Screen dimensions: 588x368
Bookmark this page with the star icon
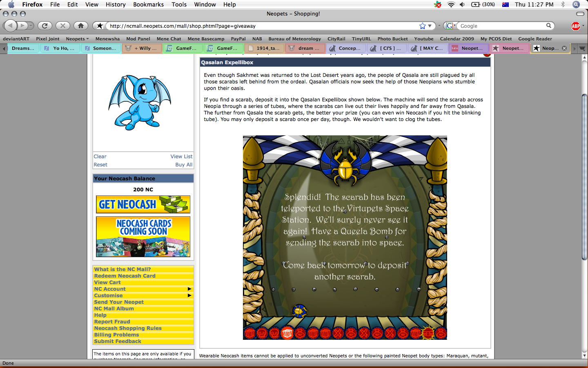[422, 26]
